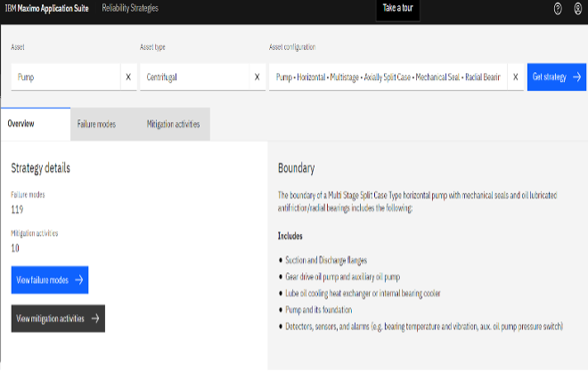Click the Asset type field label
The image size is (588, 372).
[x=152, y=47]
